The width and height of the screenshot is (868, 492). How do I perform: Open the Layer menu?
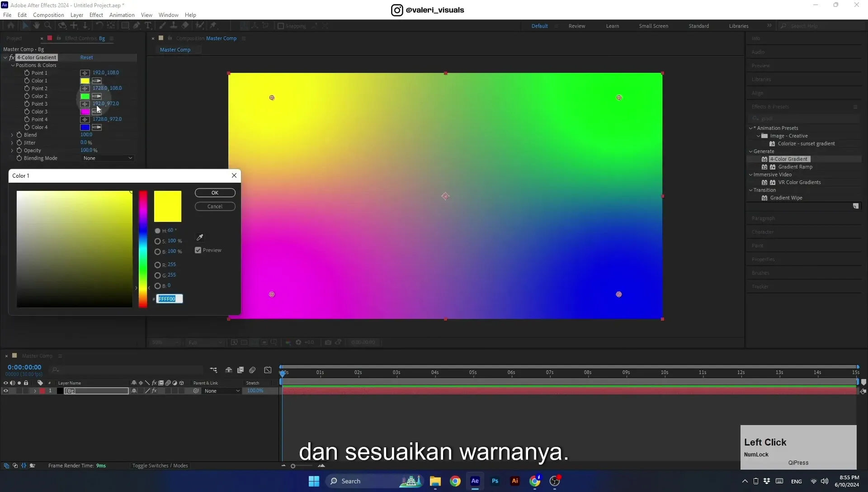pyautogui.click(x=77, y=15)
